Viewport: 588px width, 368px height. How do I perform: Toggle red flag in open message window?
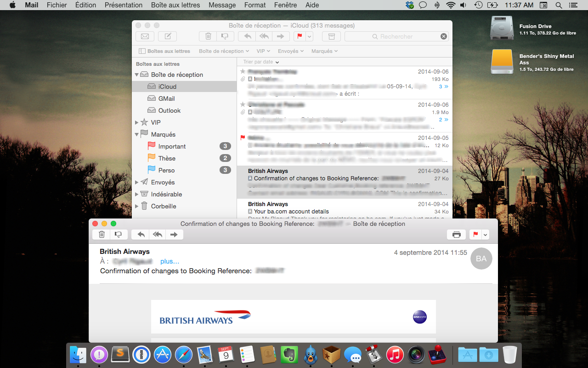coord(475,235)
